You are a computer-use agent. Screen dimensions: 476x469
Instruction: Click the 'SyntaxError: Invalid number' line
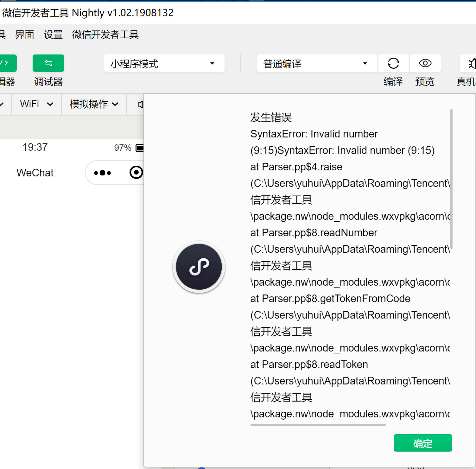[314, 134]
